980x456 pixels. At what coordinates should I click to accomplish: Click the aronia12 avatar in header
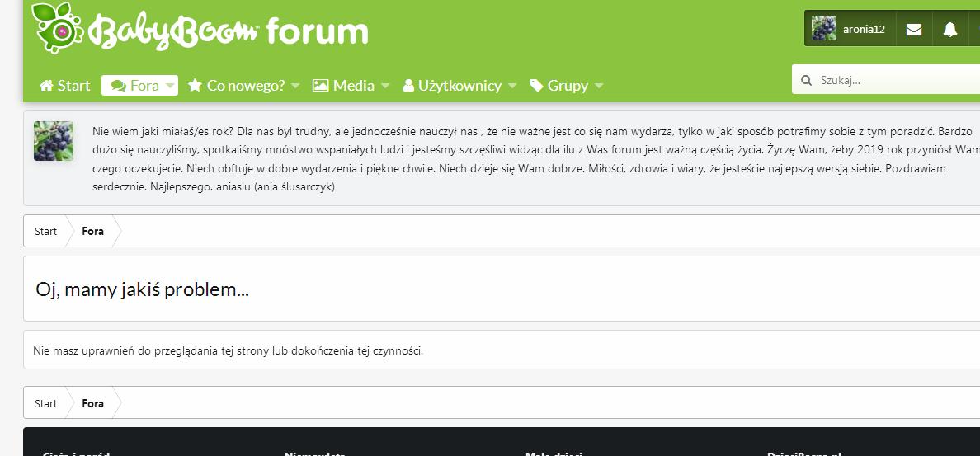pos(823,29)
